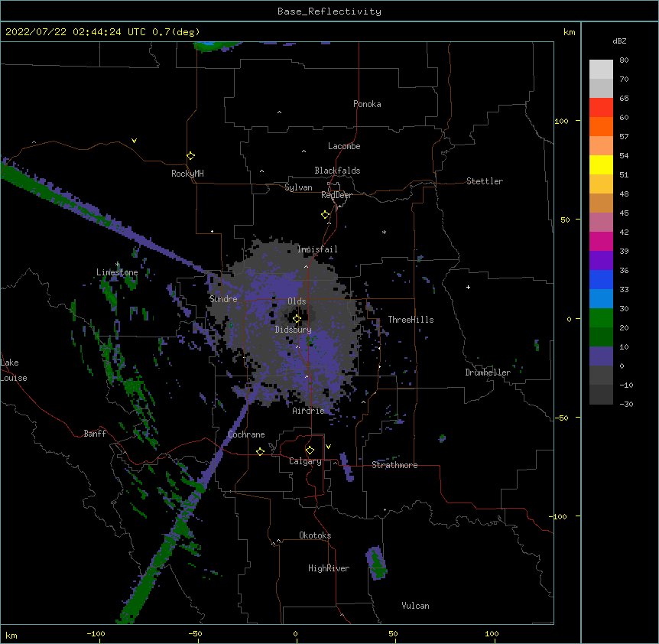Select the yellow v marker northeast of Calgary
This screenshot has height=644, width=659.
tap(328, 447)
